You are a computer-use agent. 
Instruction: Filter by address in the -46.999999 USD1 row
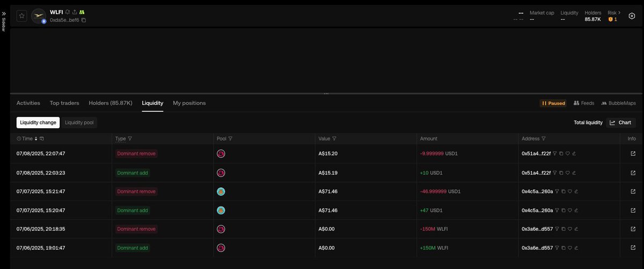click(x=557, y=192)
